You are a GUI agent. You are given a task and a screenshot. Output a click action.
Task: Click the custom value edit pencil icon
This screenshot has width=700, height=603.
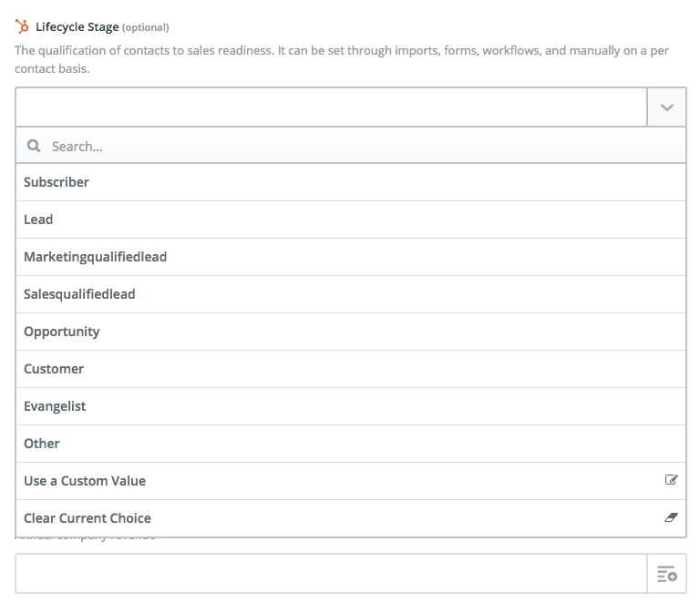[671, 479]
